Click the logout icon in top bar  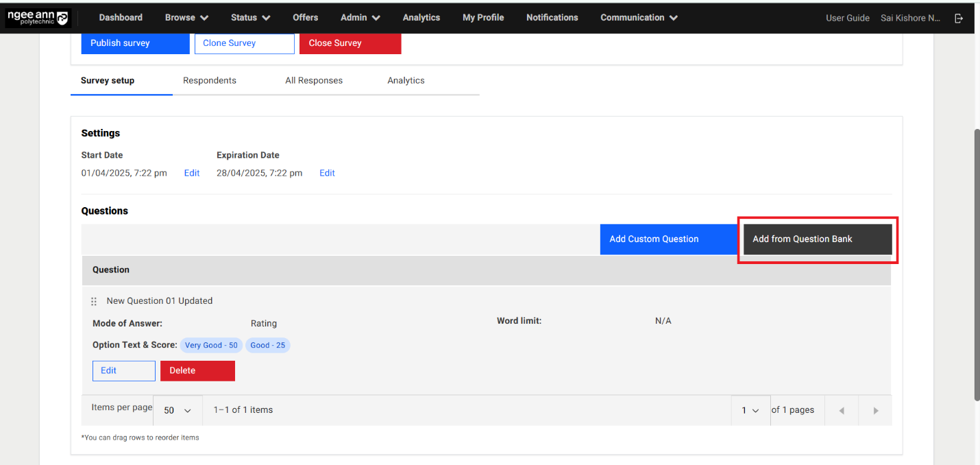click(x=959, y=19)
